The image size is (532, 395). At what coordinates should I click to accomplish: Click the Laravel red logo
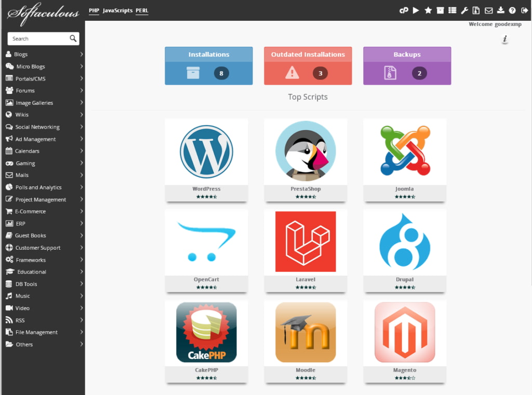pos(305,241)
